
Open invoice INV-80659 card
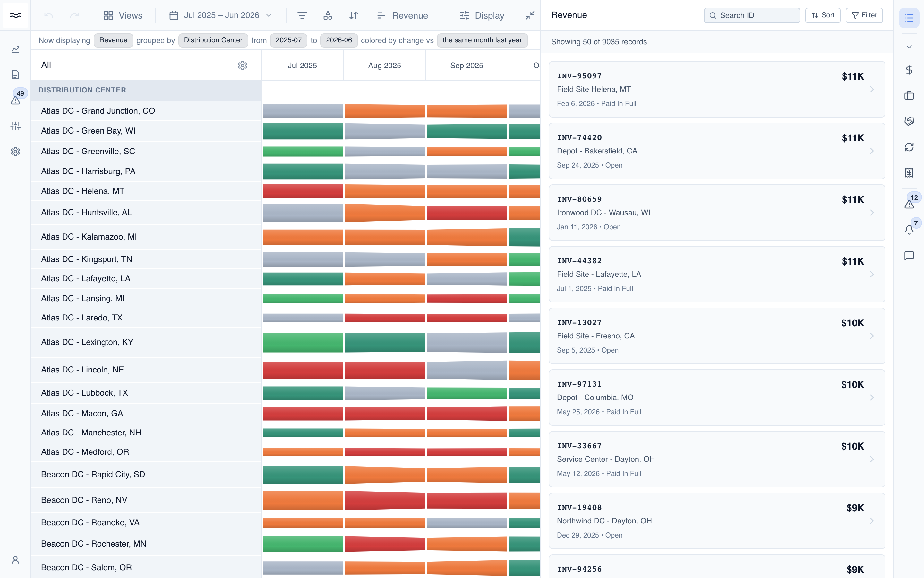pyautogui.click(x=717, y=213)
